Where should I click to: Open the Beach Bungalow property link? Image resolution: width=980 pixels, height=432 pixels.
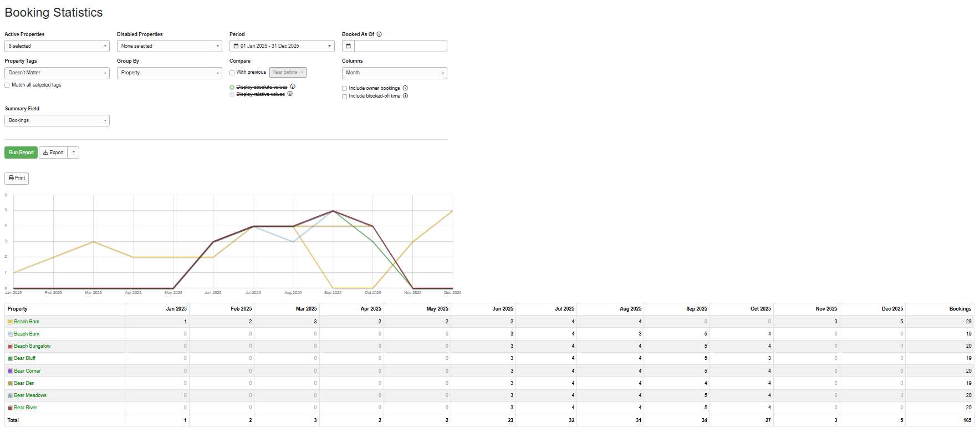32,346
